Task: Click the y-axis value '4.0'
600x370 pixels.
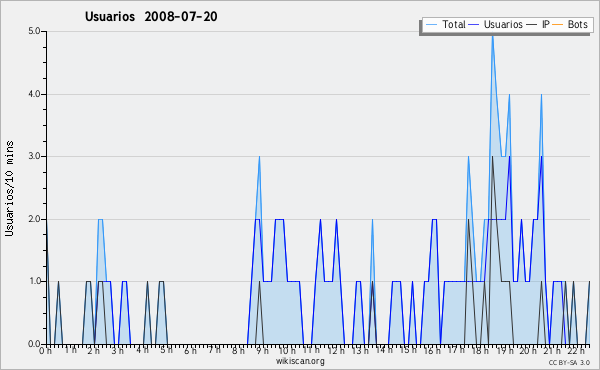Action: [34, 94]
